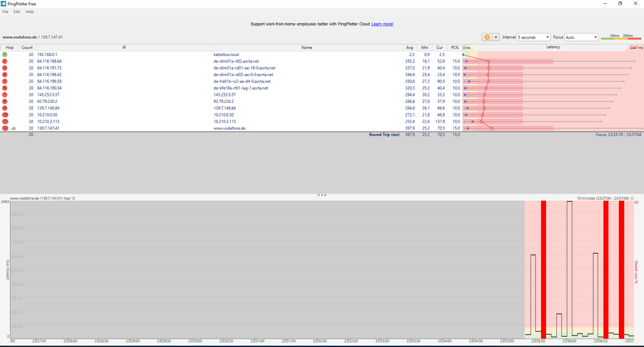Select red hop 5 circle icon
This screenshot has width=644, height=347.
coord(5,81)
